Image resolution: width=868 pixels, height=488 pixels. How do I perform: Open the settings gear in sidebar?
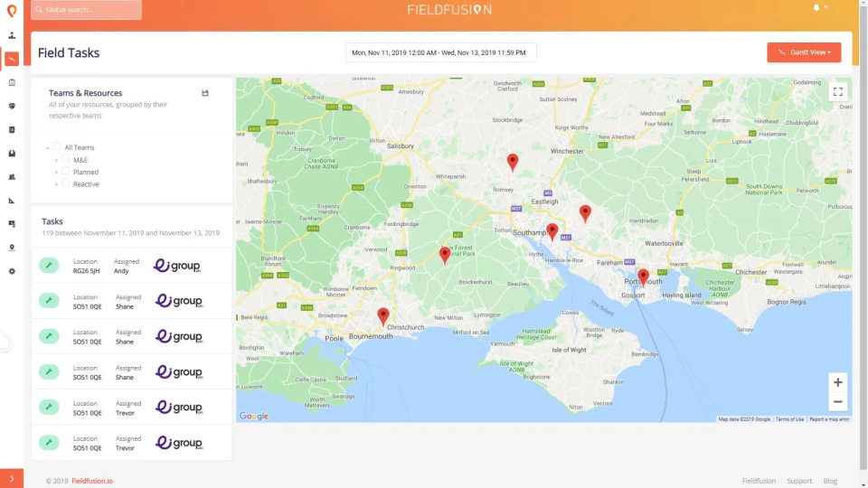[12, 272]
